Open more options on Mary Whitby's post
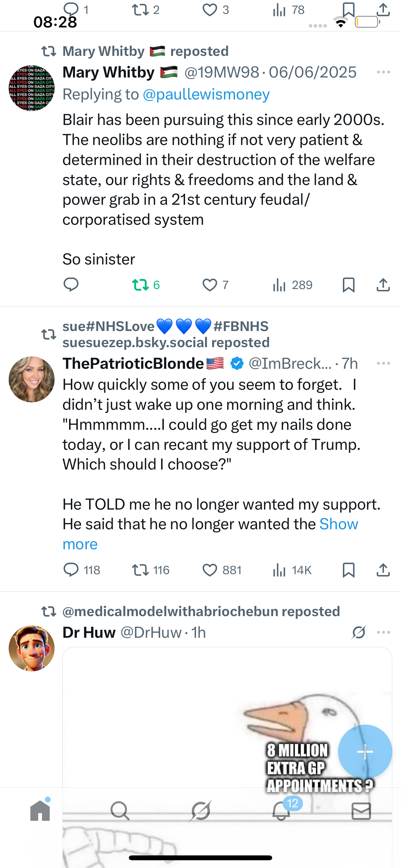 coord(383,72)
